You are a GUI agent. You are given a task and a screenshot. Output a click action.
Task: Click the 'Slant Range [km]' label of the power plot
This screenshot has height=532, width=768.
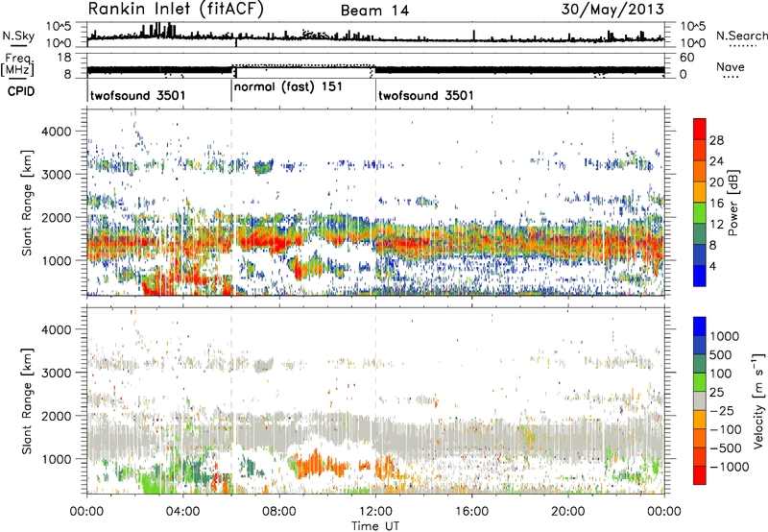point(27,203)
